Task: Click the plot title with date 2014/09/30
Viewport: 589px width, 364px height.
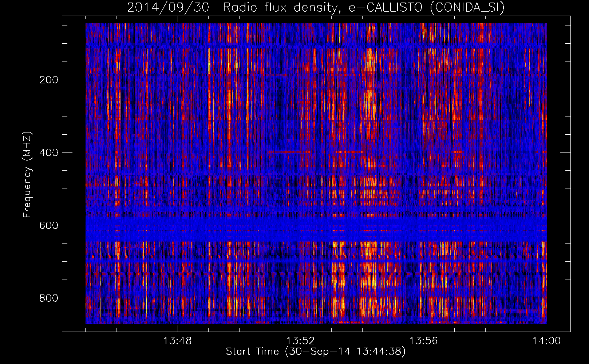Action: (x=316, y=7)
